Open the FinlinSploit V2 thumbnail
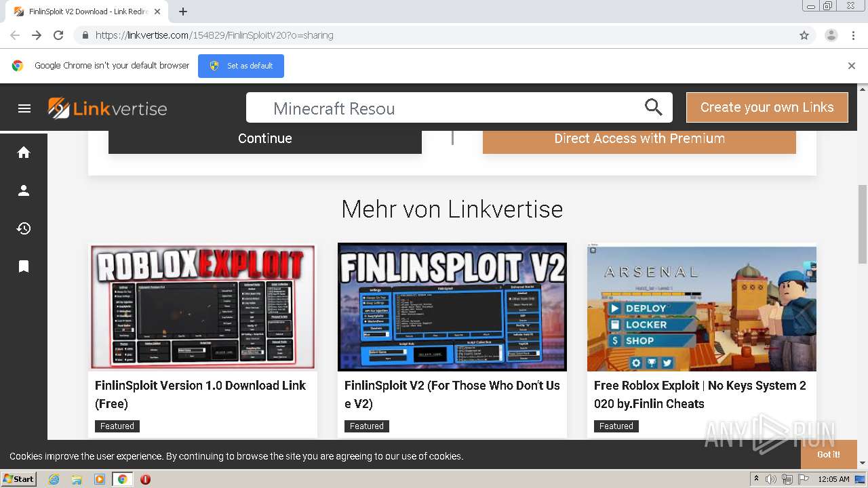The image size is (868, 488). pos(452,307)
